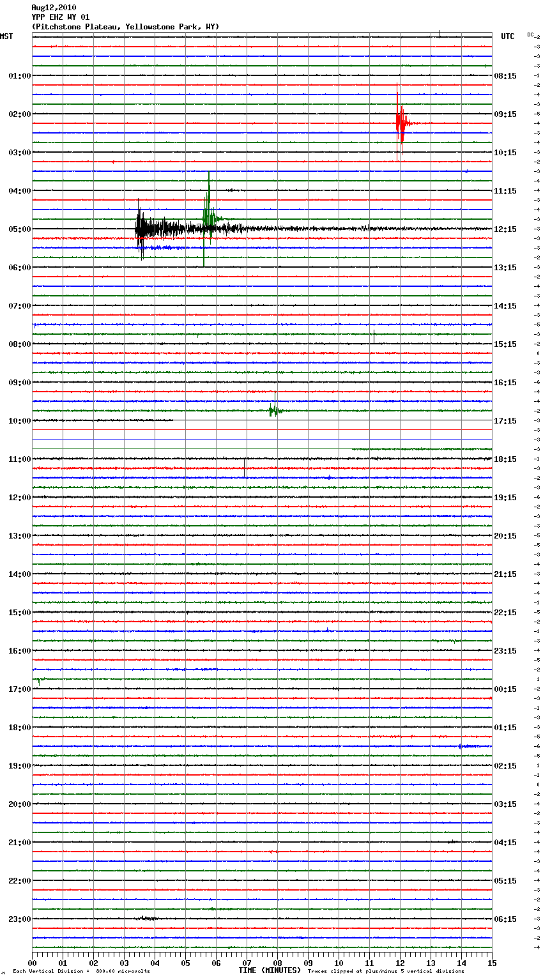Viewport: 543px width, 980px height.
Task: Click the Pitchstone Plateau, Yellowstone Park title
Action: click(x=125, y=27)
